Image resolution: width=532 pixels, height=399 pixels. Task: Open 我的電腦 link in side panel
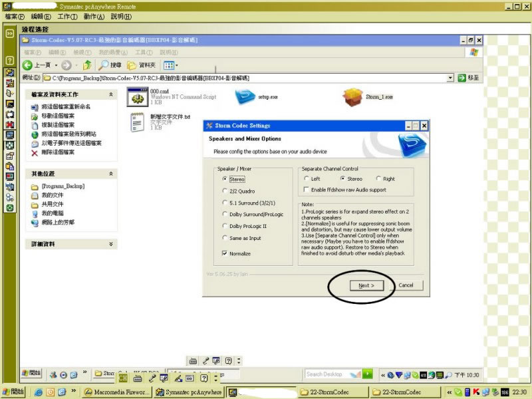(x=53, y=213)
